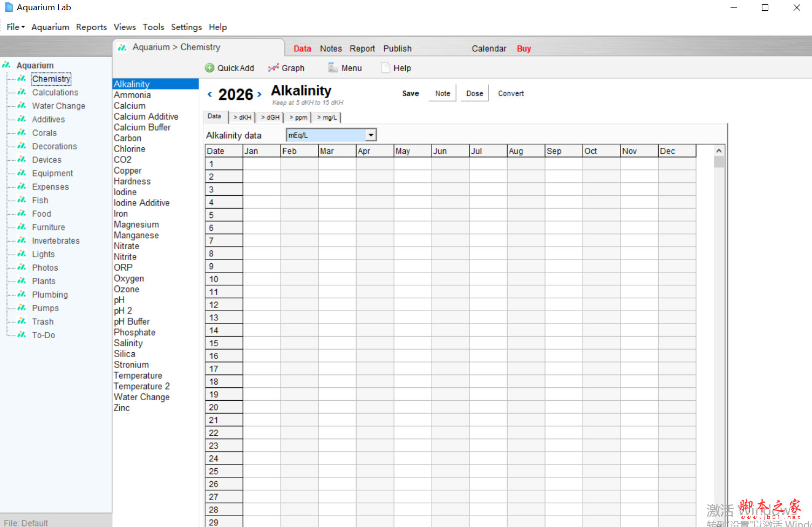The height and width of the screenshot is (527, 812).
Task: Click the icon beside Plants
Action: point(22,281)
